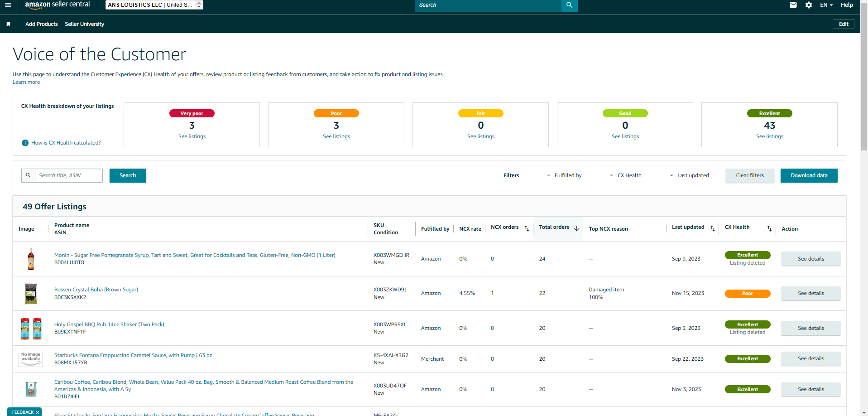Open the Caribou Coffee Caribou Blend link
Viewport: 868px width, 416px height.
point(204,386)
